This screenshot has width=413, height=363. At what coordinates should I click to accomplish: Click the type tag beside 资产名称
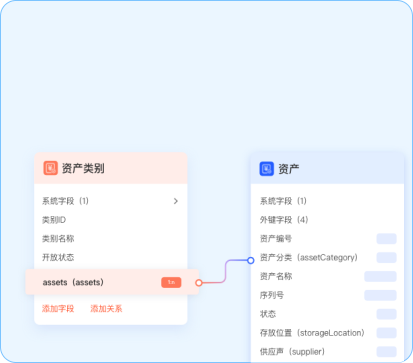(x=380, y=276)
